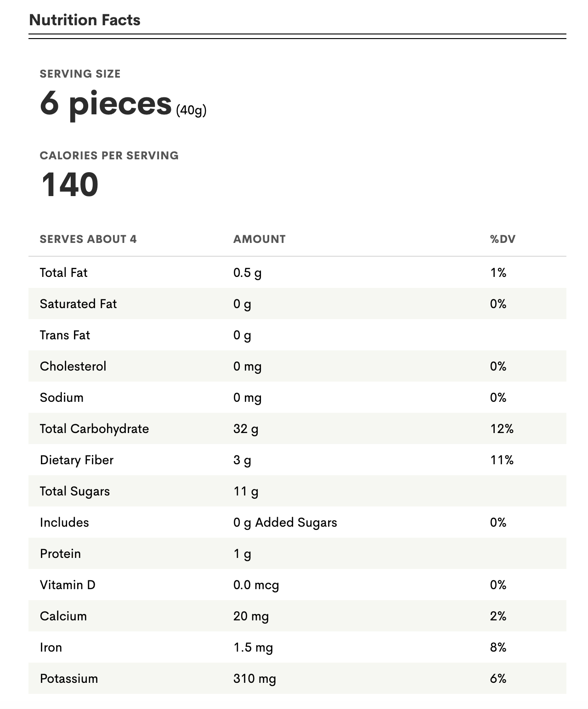This screenshot has width=588, height=709.
Task: Click the Nutrition Facts heading
Action: pyautogui.click(x=85, y=20)
